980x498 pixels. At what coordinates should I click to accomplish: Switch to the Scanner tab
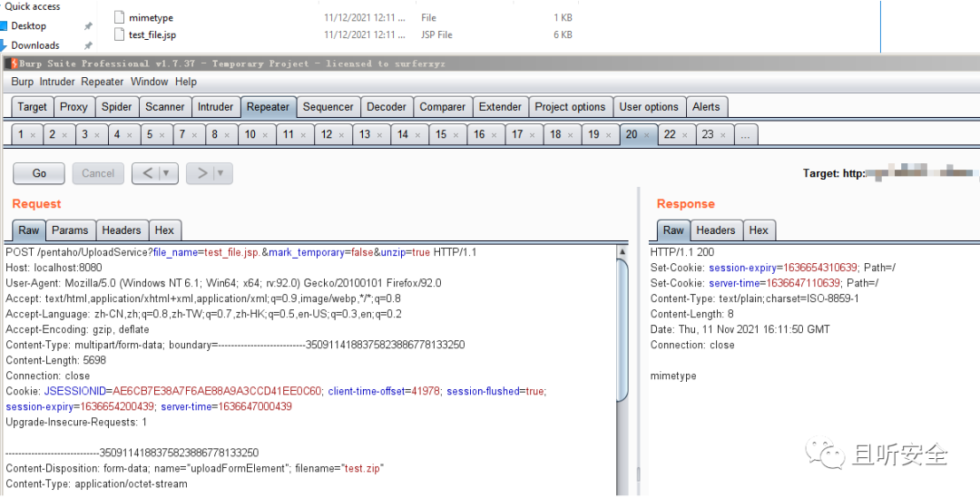(165, 107)
